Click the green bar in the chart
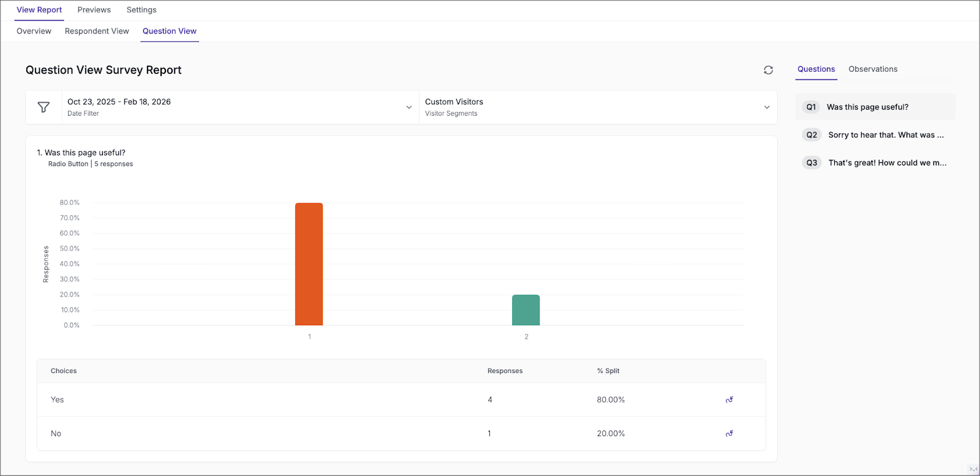980x476 pixels. 526,310
